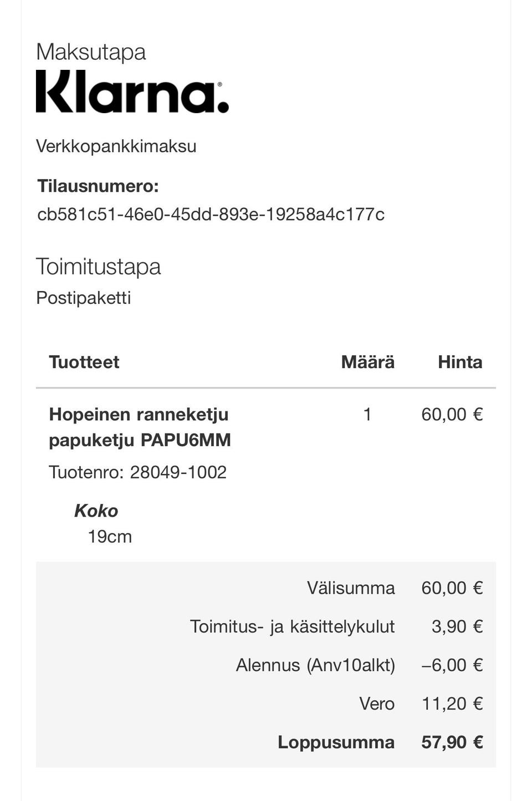Click the product number 28049-1002
Screen dimensions: 532x801
[178, 472]
